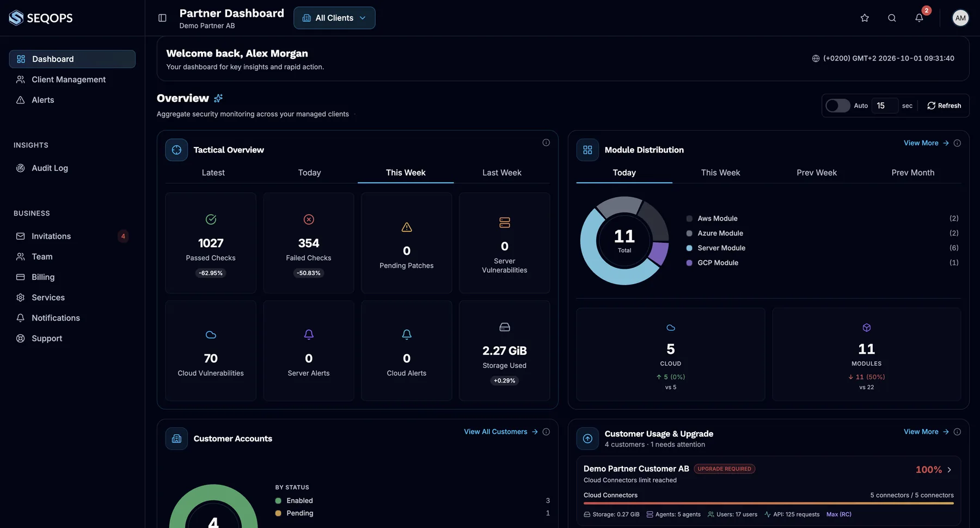The image size is (980, 528).
Task: Click the Customer Usage upgrade arrow icon
Action: point(587,439)
